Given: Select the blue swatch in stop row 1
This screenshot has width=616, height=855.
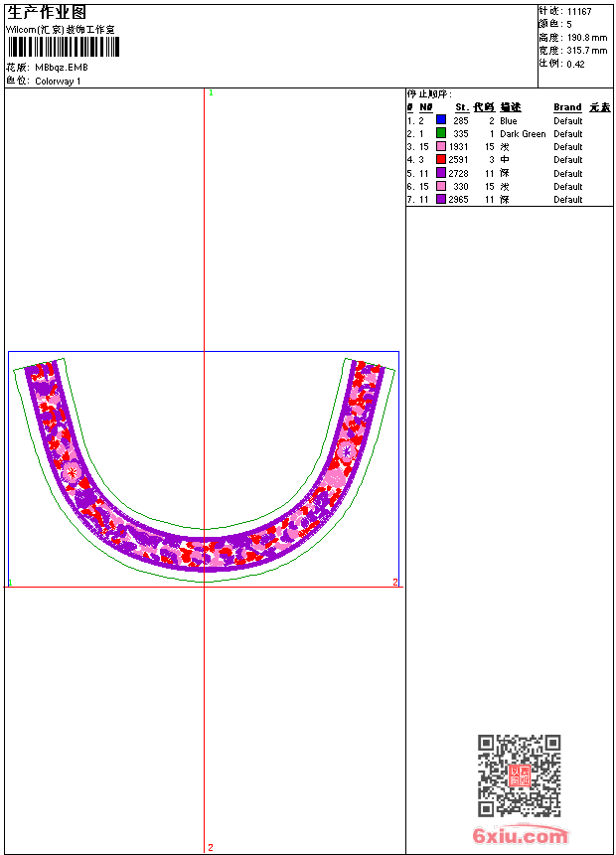Looking at the screenshot, I should [441, 120].
